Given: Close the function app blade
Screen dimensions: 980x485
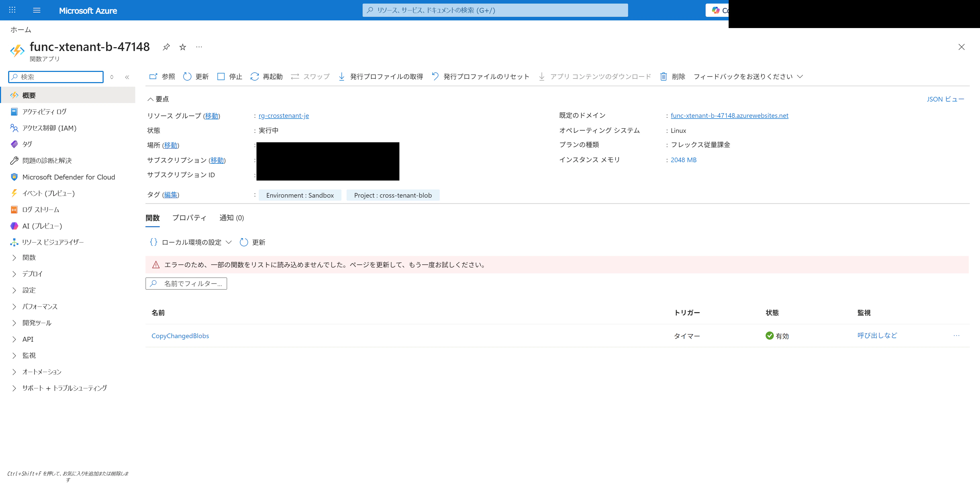Looking at the screenshot, I should pos(961,47).
